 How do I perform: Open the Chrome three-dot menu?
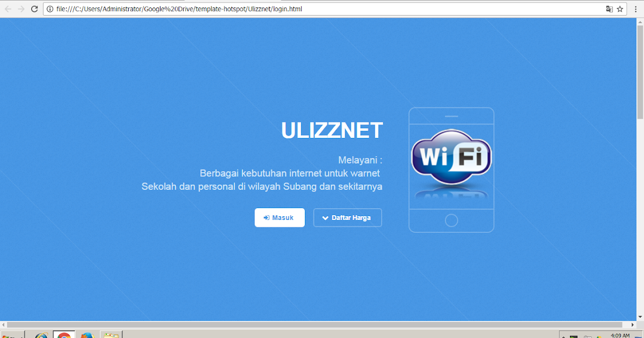pyautogui.click(x=635, y=9)
